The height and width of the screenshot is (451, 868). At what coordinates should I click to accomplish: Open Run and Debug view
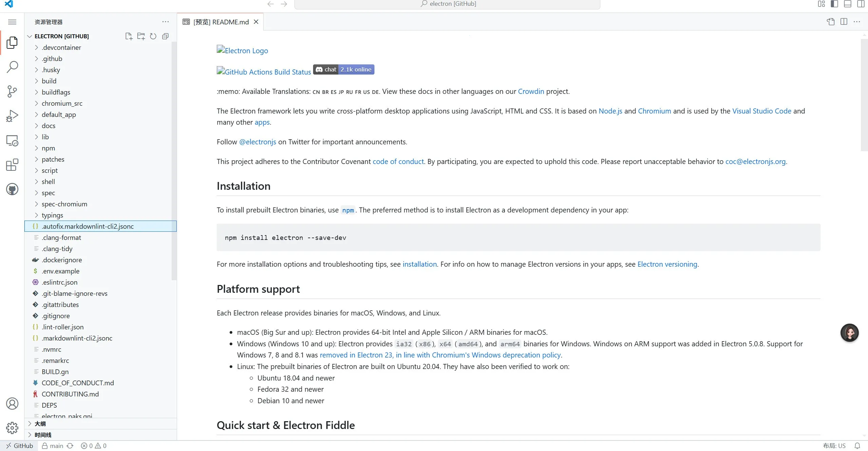[x=12, y=116]
